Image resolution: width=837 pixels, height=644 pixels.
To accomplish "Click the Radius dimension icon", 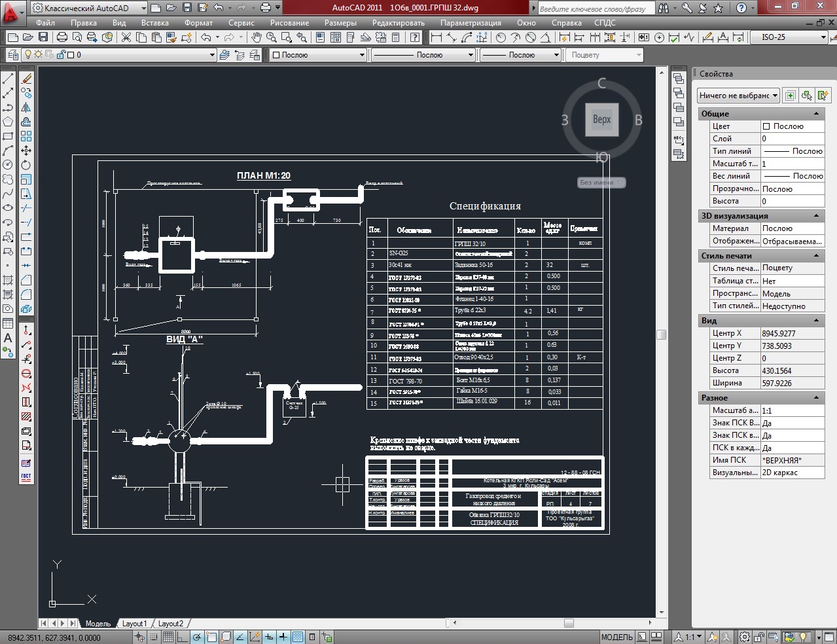I will coord(501,38).
